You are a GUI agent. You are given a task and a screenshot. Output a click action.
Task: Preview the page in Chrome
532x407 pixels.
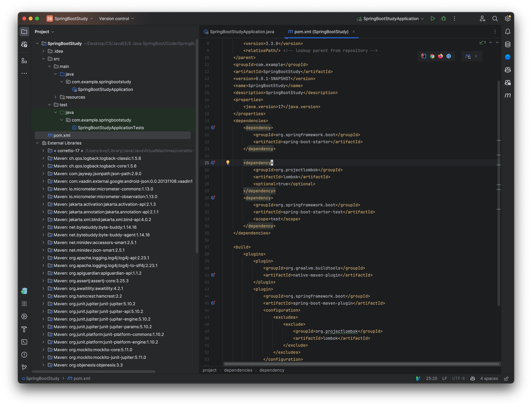[432, 56]
